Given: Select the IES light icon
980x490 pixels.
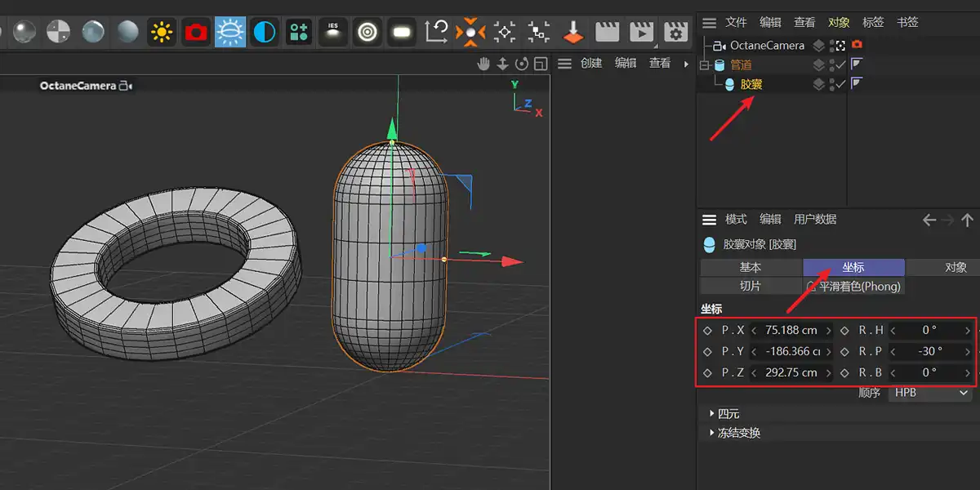Looking at the screenshot, I should tap(332, 32).
